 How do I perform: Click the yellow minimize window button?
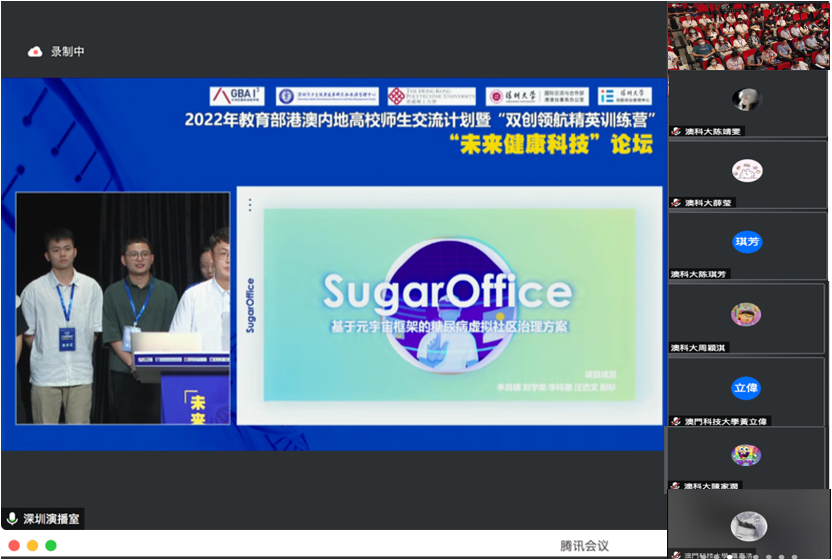pyautogui.click(x=32, y=545)
